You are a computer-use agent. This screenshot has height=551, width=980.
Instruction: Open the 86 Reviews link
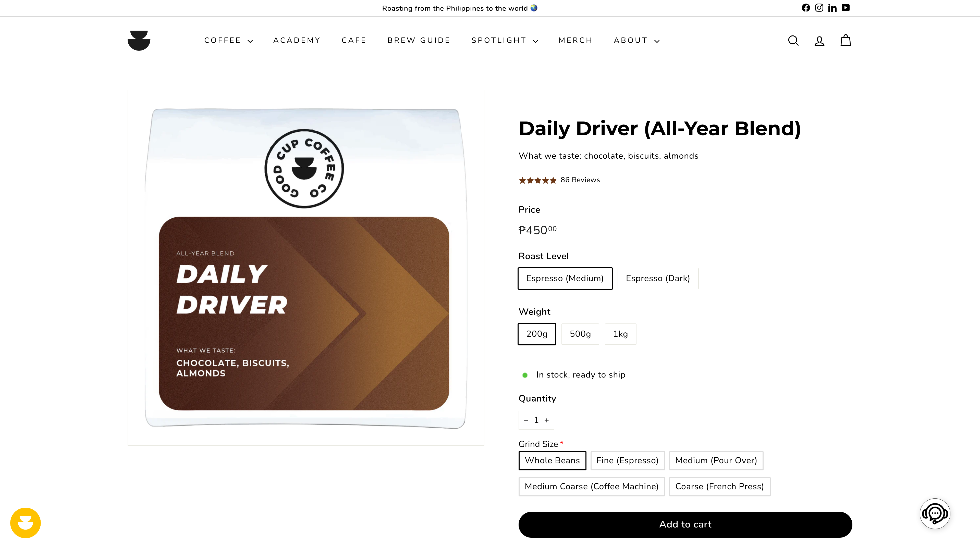tap(580, 180)
